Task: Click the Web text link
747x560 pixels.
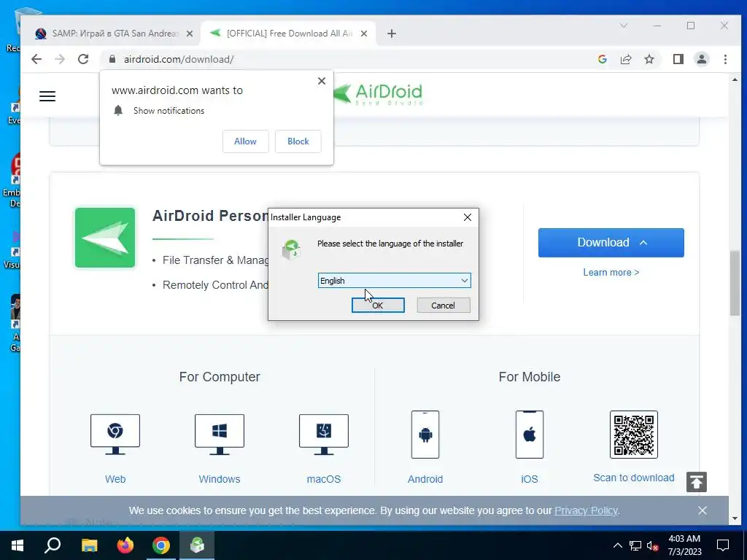Action: [x=115, y=479]
